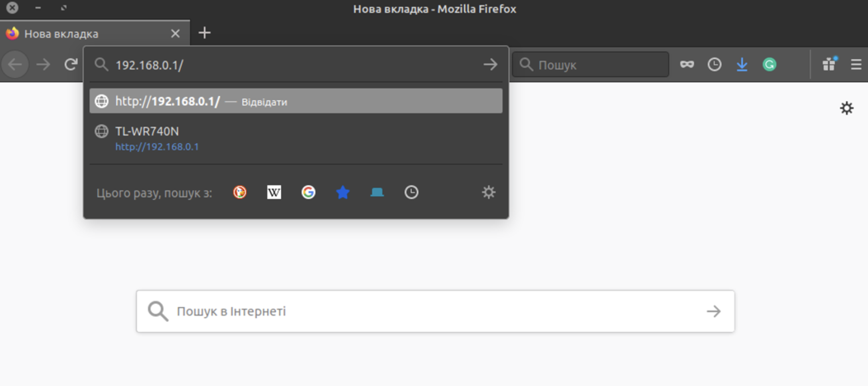Personalize new tab page gear icon
Screen dimensions: 868x386
[846, 108]
